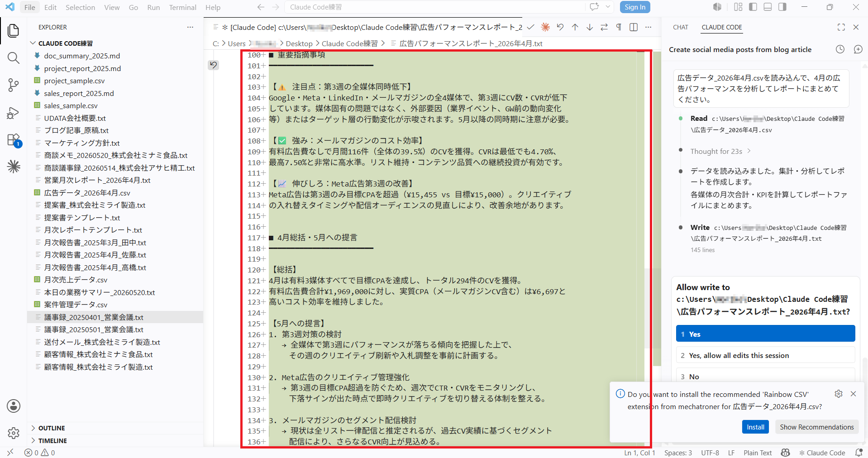868x458 pixels.
Task: Click Users breadcrumb in editor path
Action: point(237,43)
